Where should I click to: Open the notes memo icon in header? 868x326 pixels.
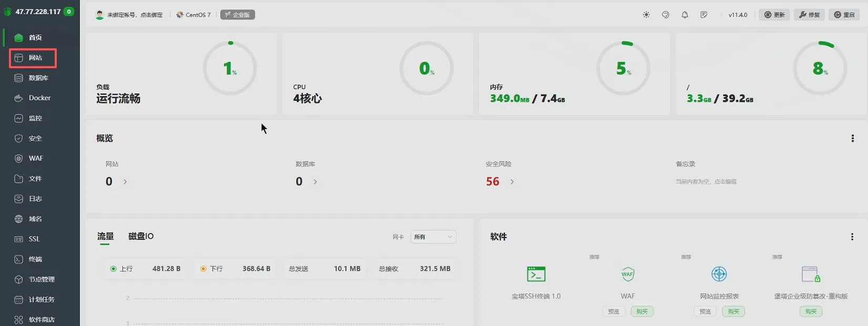[x=704, y=15]
